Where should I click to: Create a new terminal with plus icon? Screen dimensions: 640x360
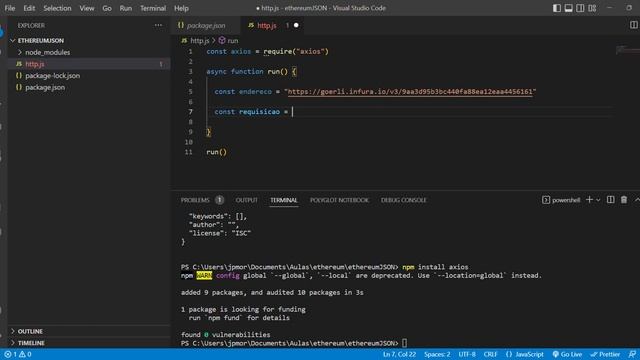click(589, 200)
